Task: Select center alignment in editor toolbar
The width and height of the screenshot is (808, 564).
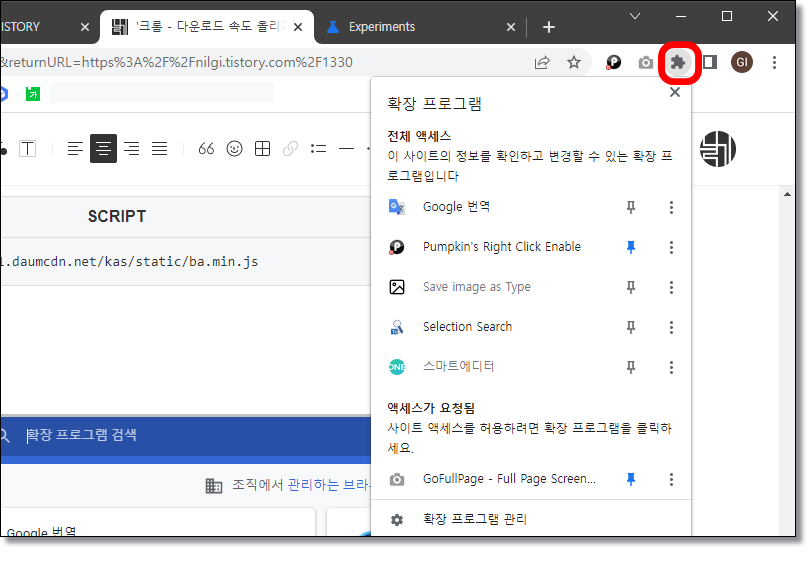Action: [x=103, y=148]
